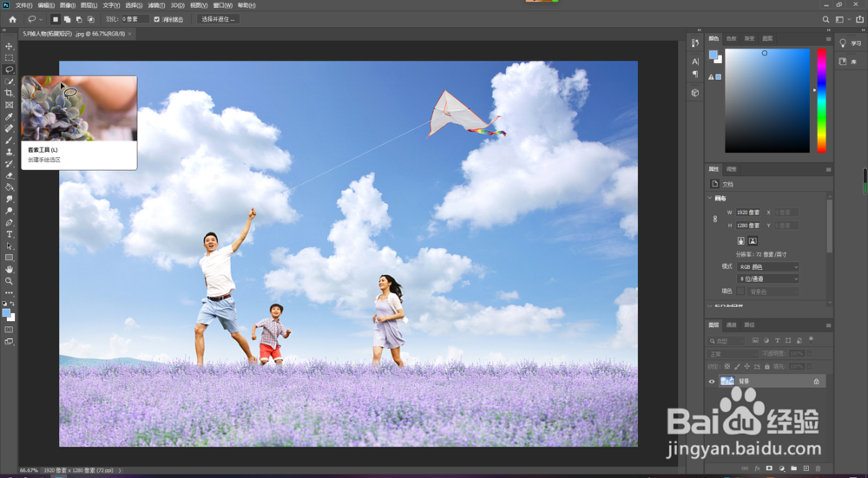Select the Zoom tool
868x478 pixels.
pyautogui.click(x=9, y=281)
